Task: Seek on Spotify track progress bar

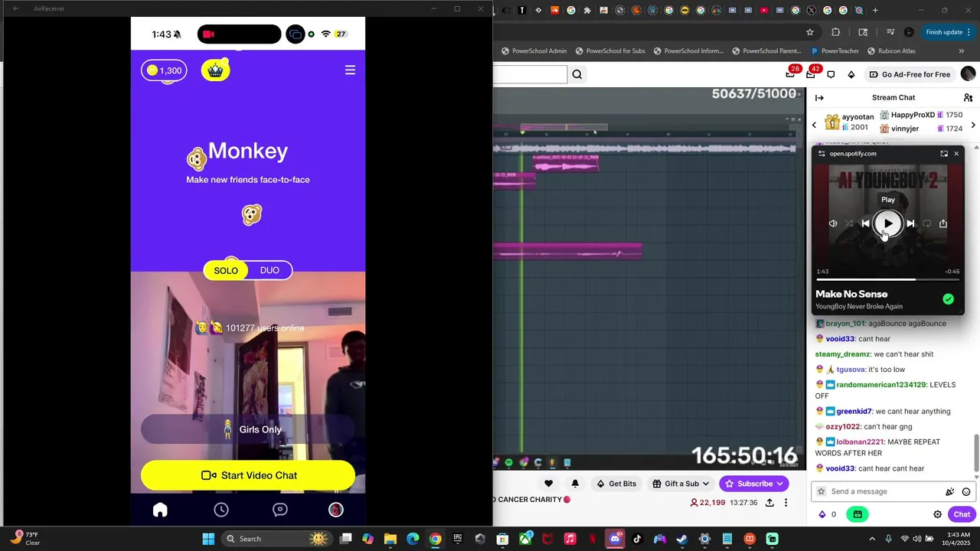Action: [887, 279]
